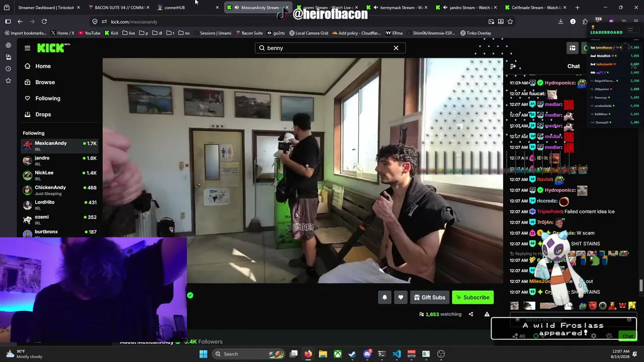The width and height of the screenshot is (644, 362).
Task: Open Browse in the Kick sidebar
Action: coord(45,82)
